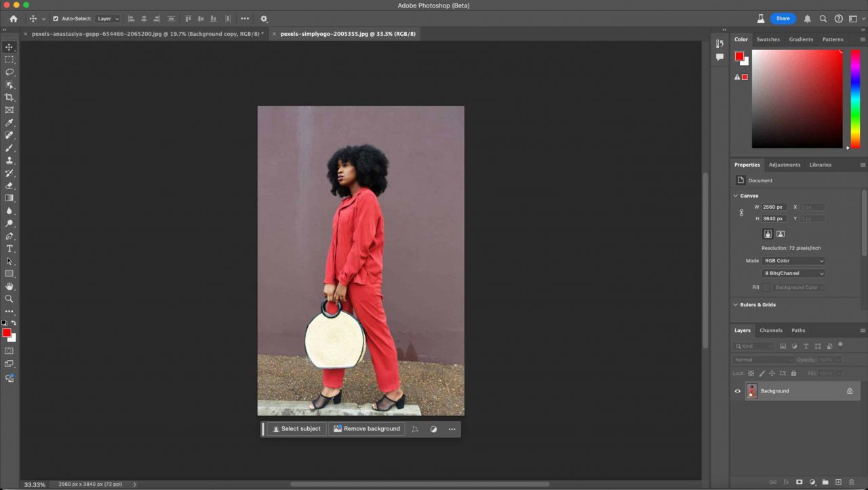This screenshot has height=490, width=868.
Task: Hide the Background layer
Action: (737, 391)
